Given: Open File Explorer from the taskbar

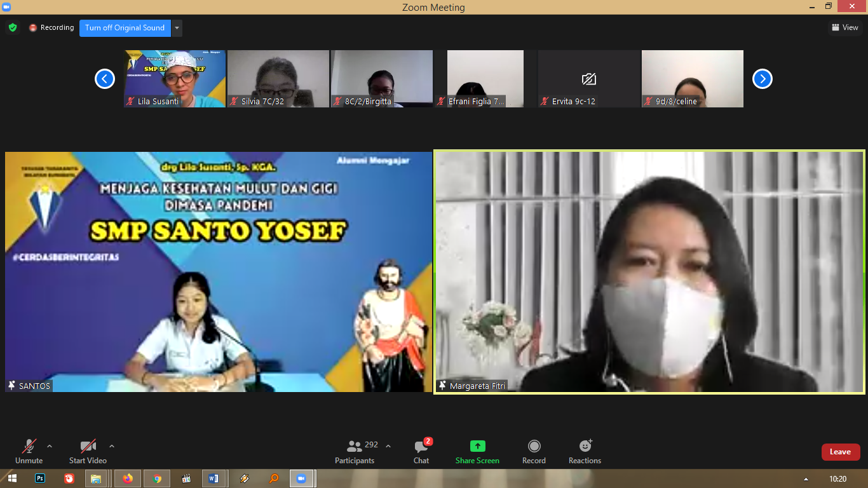Looking at the screenshot, I should [96, 478].
